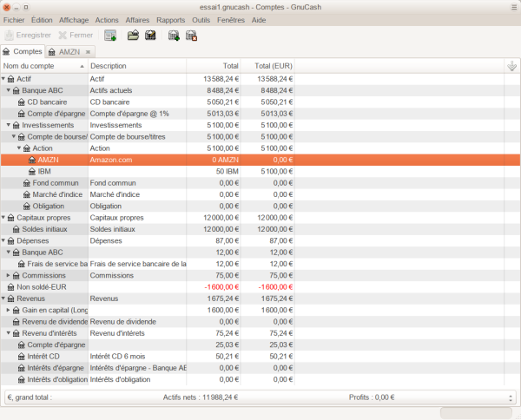
Task: Open the Affaires menu
Action: coord(138,19)
